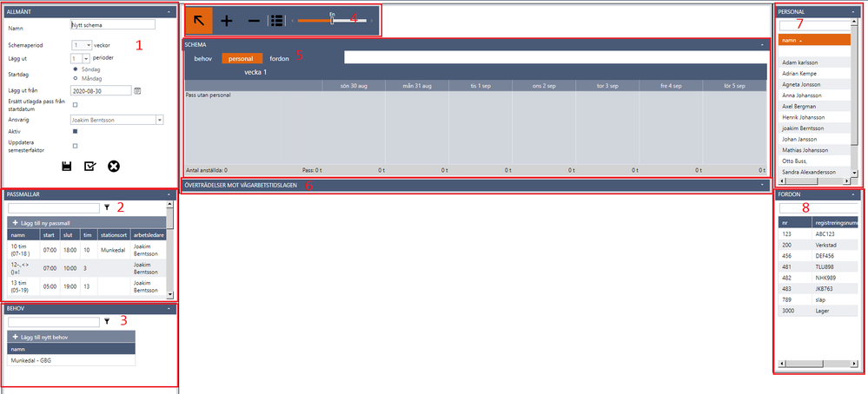868x394 pixels.
Task: Select vehicle row 3000 Lager
Action: (x=818, y=311)
